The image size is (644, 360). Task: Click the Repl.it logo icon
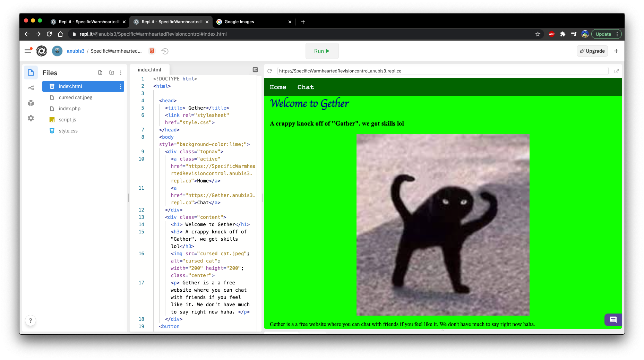pos(42,51)
